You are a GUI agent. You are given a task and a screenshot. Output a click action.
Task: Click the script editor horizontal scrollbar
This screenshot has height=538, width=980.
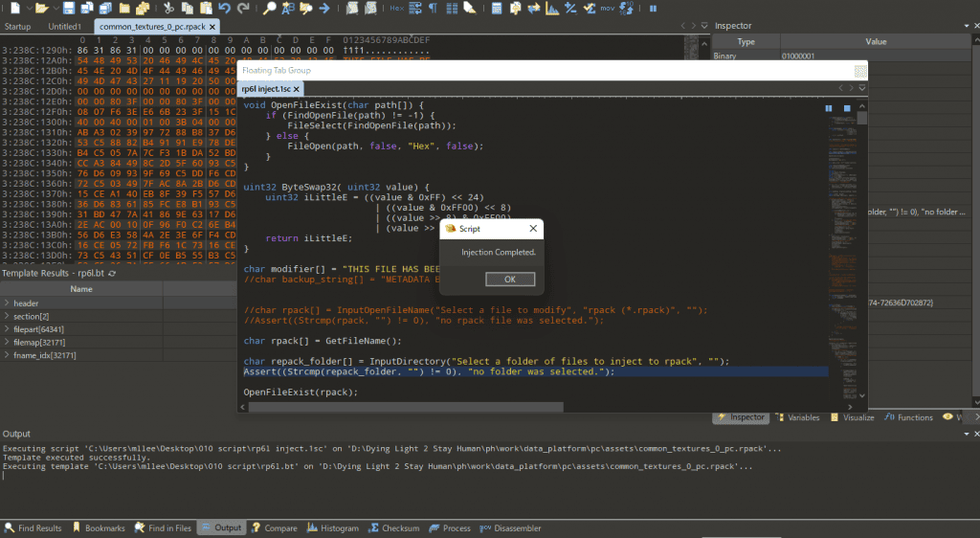point(406,407)
